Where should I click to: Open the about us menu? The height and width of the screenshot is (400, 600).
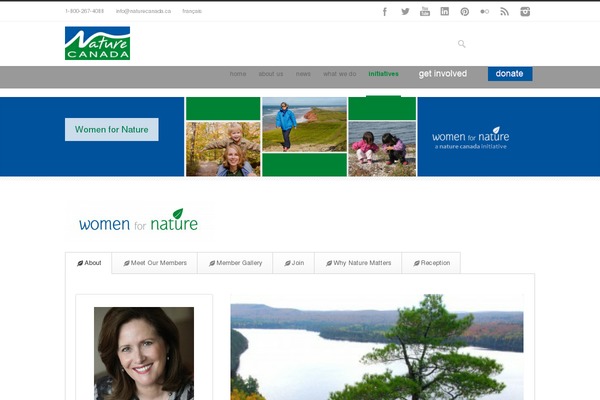coord(271,74)
